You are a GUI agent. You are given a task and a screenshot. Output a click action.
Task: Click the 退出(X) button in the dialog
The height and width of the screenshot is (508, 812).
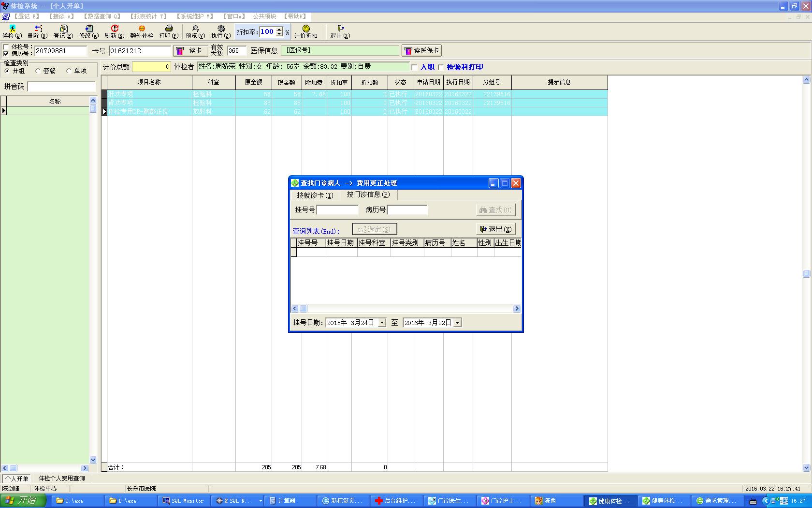(495, 229)
